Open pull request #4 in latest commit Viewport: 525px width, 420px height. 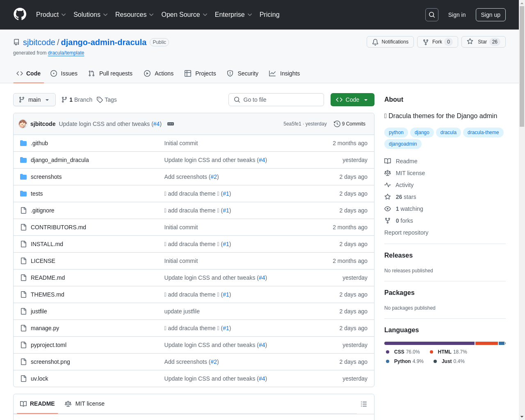tap(156, 124)
